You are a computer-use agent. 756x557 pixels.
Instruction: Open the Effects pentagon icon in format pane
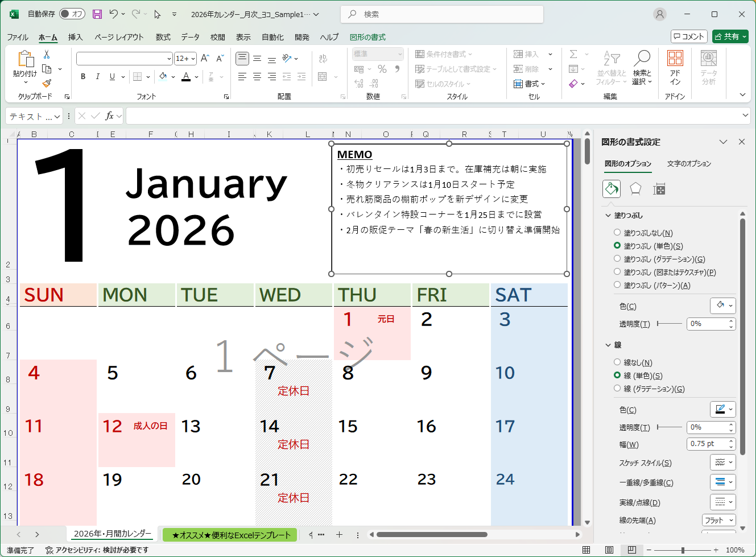click(x=635, y=188)
